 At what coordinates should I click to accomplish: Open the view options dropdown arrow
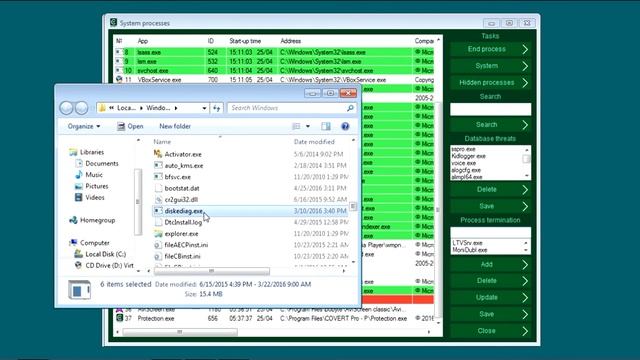click(308, 127)
